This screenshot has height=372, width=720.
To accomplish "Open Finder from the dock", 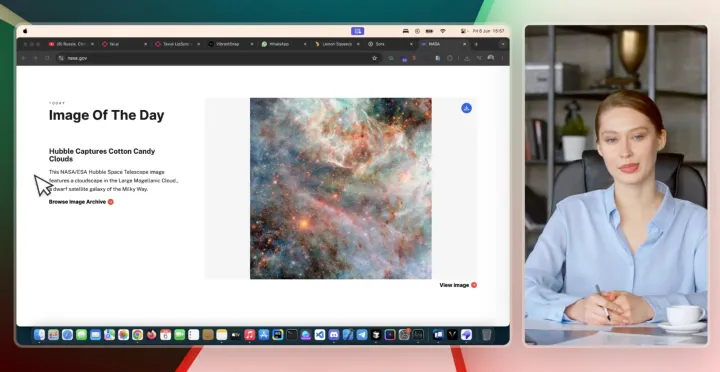I will (x=39, y=335).
